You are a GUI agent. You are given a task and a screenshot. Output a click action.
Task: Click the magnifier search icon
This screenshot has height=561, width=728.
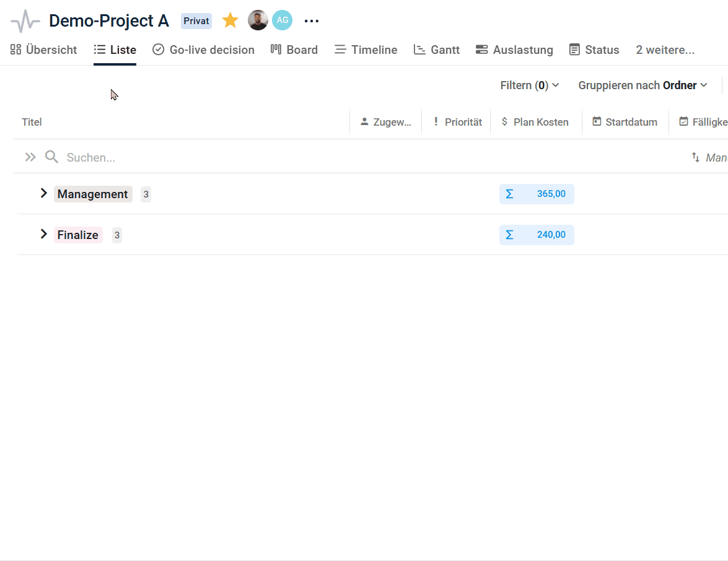[52, 157]
